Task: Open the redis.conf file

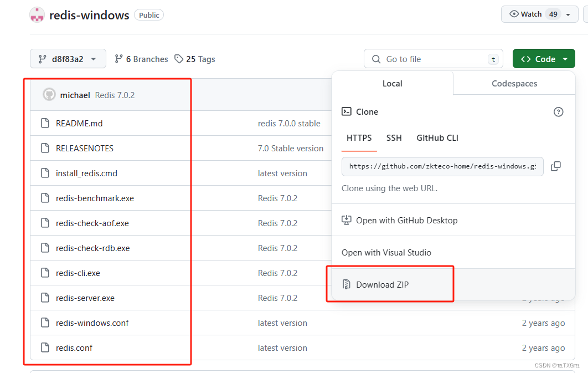Action: (x=74, y=348)
